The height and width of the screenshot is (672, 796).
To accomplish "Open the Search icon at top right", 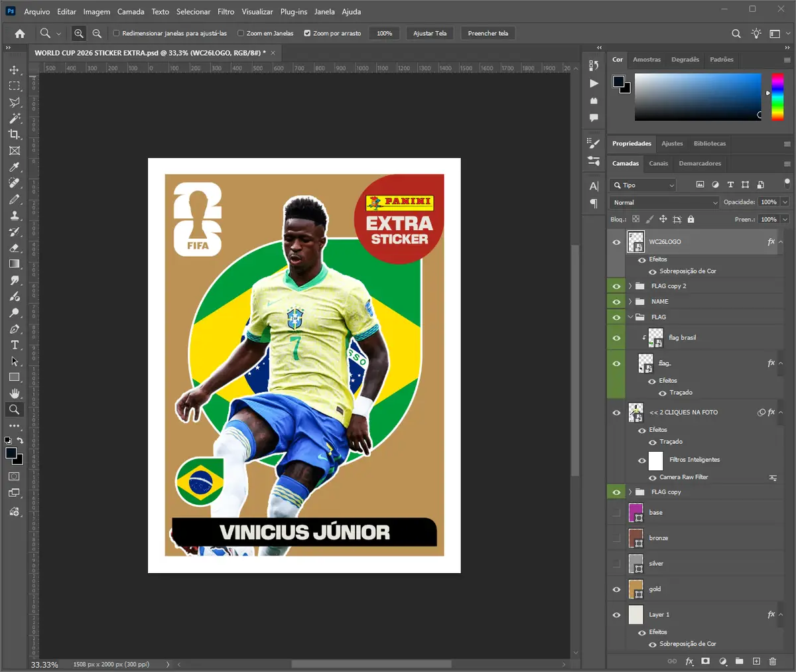I will point(736,33).
